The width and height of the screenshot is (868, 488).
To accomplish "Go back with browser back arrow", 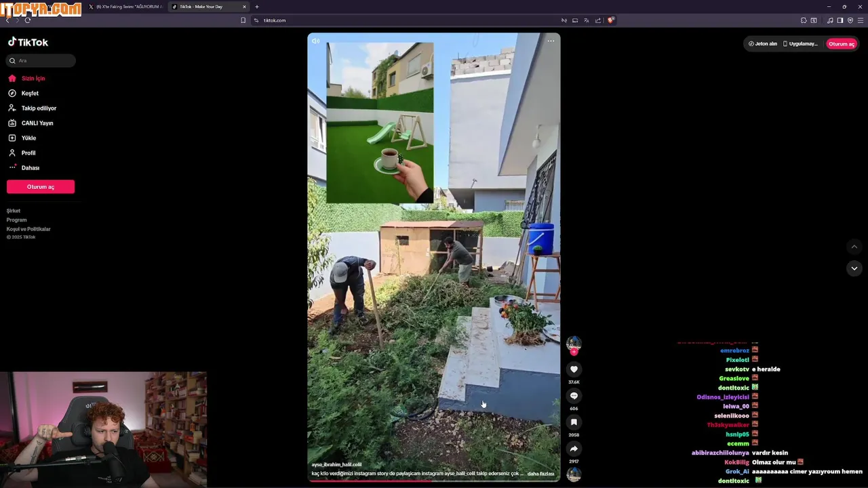I will tap(7, 20).
